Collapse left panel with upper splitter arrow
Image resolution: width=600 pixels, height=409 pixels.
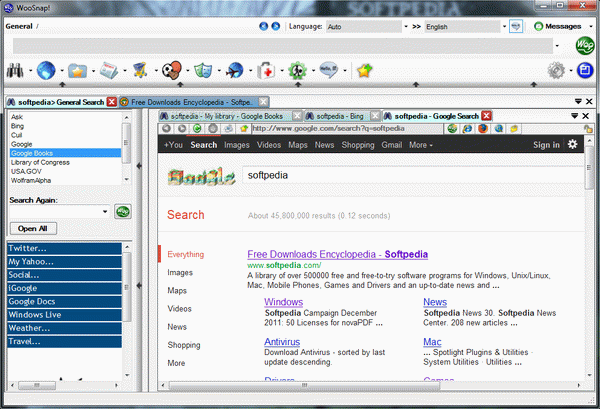[139, 166]
